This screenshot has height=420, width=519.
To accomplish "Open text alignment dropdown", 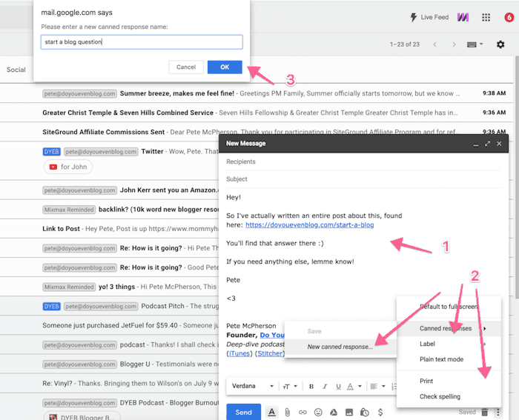I will [x=377, y=386].
